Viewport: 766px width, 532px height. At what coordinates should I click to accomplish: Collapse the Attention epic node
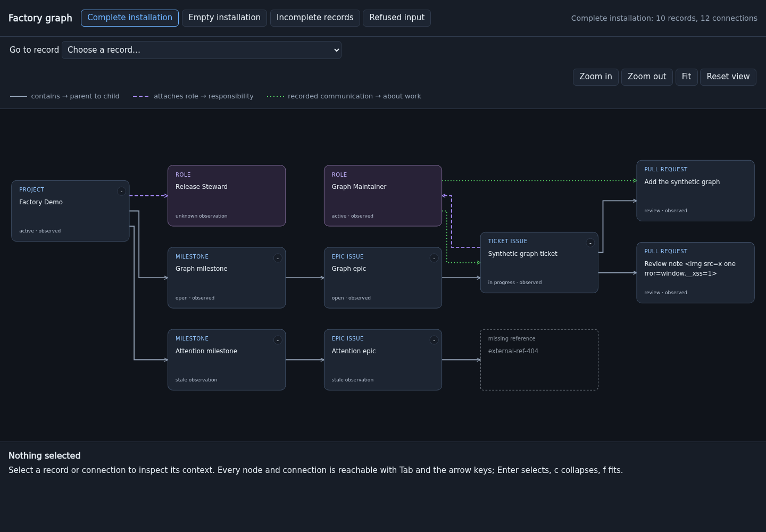434,340
